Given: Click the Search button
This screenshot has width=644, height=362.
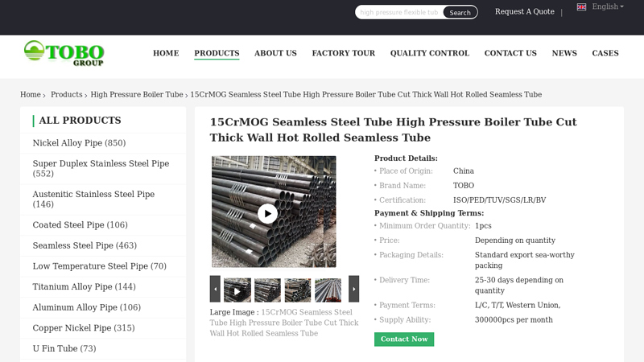Looking at the screenshot, I should coord(460,12).
